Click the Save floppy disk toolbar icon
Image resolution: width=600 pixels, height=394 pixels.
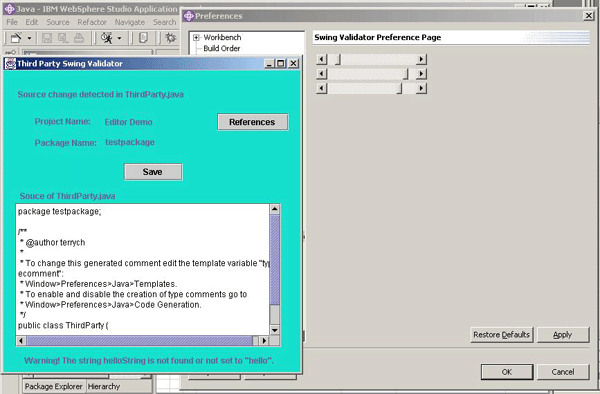click(47, 38)
